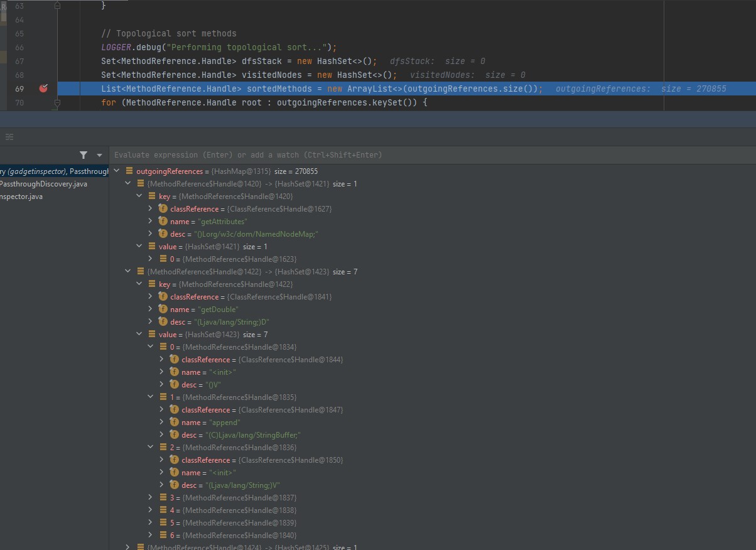Toggle the code fold marker on line 70
This screenshot has height=550, width=756.
pos(58,102)
